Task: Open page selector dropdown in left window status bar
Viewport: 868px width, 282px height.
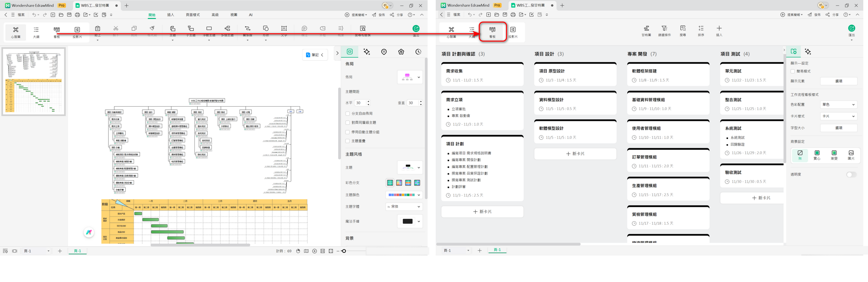Action: coord(37,251)
